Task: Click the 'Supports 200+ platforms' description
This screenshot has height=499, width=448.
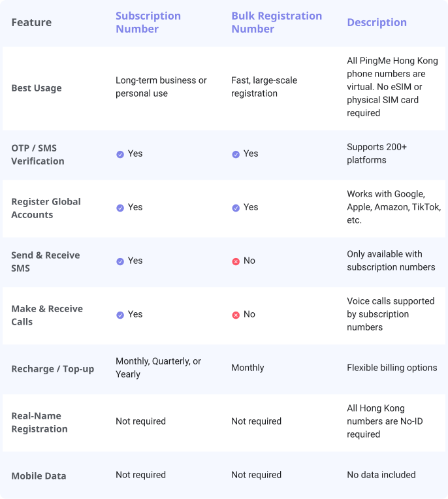Action: coord(377,153)
